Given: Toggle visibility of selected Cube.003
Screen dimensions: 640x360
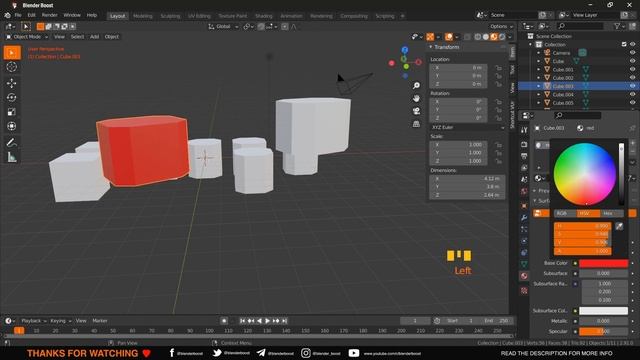Looking at the screenshot, I should (x=632, y=86).
